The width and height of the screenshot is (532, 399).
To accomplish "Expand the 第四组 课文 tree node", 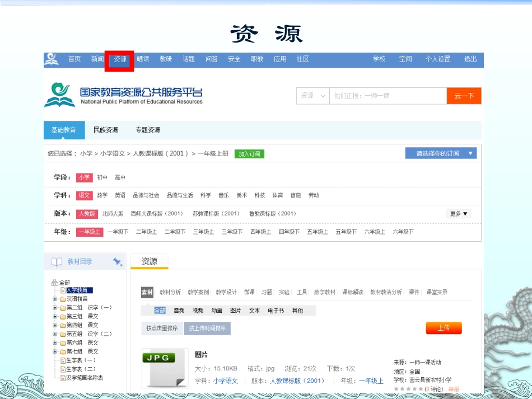I will coord(55,325).
